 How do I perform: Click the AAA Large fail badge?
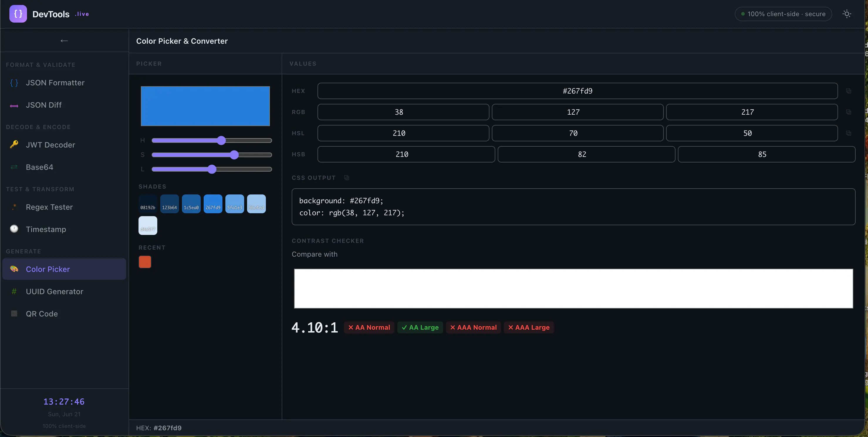pos(529,327)
